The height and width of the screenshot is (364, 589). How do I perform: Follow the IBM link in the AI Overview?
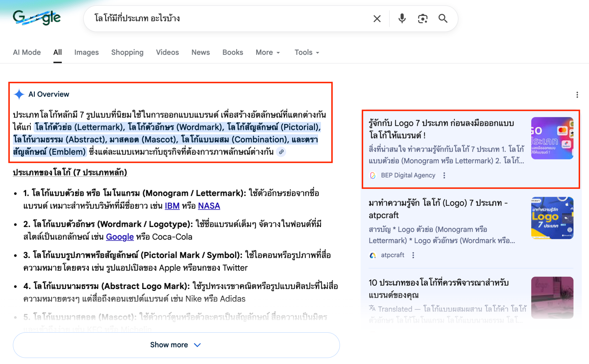coord(172,206)
